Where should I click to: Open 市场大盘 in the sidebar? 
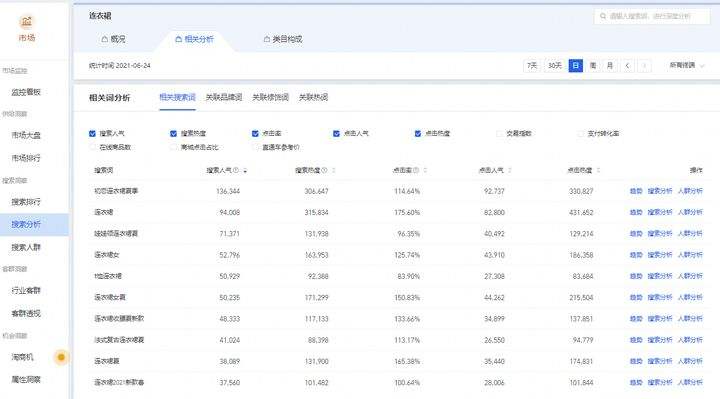[x=26, y=135]
